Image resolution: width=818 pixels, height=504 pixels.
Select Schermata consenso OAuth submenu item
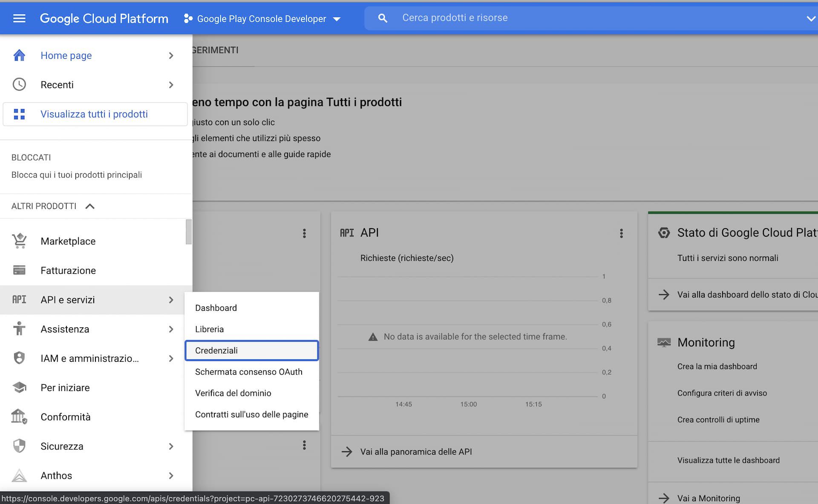coord(249,372)
